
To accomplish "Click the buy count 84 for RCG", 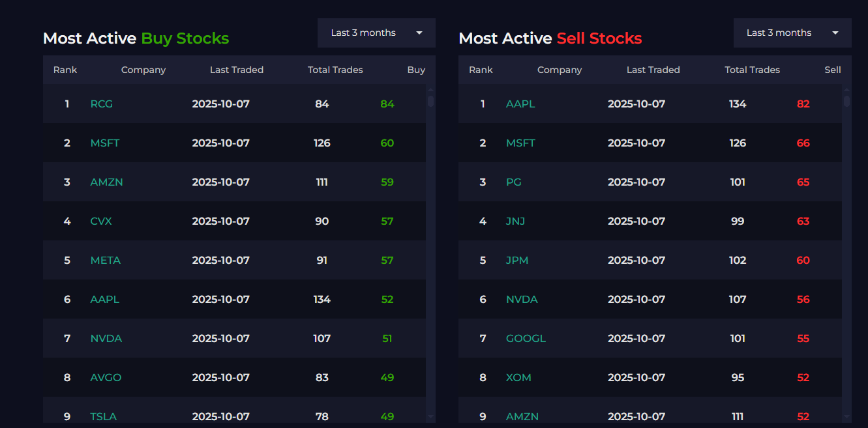I will pyautogui.click(x=387, y=104).
